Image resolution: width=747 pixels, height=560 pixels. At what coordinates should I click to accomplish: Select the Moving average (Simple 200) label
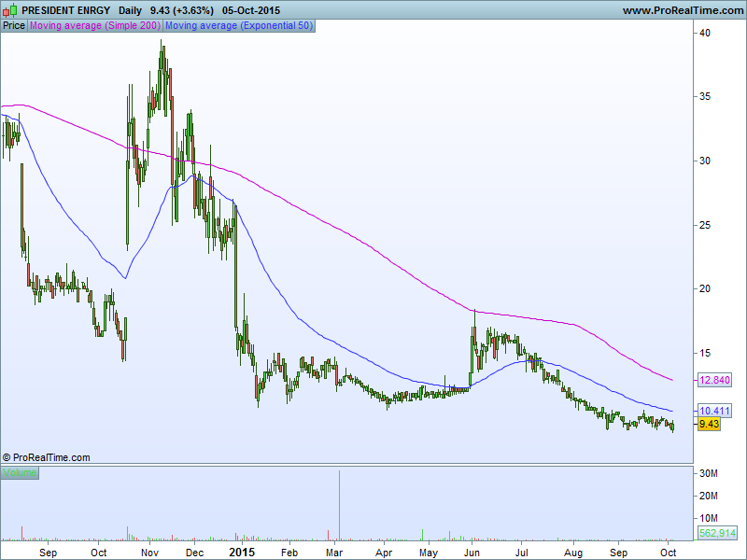[x=95, y=26]
